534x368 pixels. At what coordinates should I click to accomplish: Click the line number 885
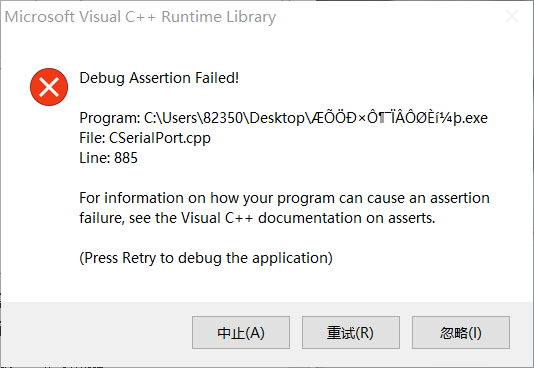click(126, 158)
